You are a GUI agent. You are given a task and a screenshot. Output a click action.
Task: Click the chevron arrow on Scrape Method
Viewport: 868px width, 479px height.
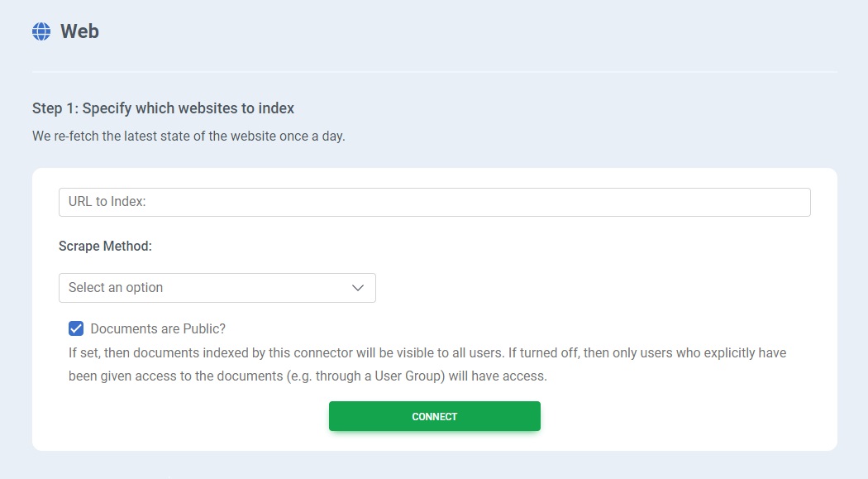[358, 288]
